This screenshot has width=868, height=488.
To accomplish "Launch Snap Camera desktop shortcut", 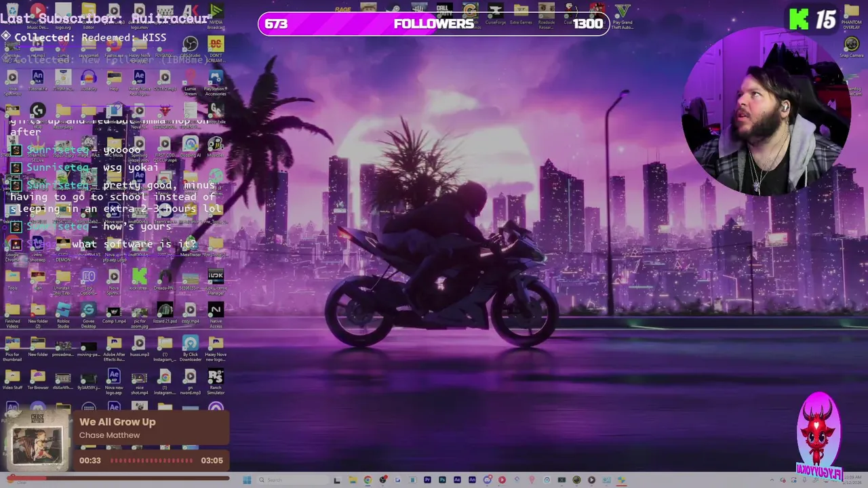I will pos(851,47).
